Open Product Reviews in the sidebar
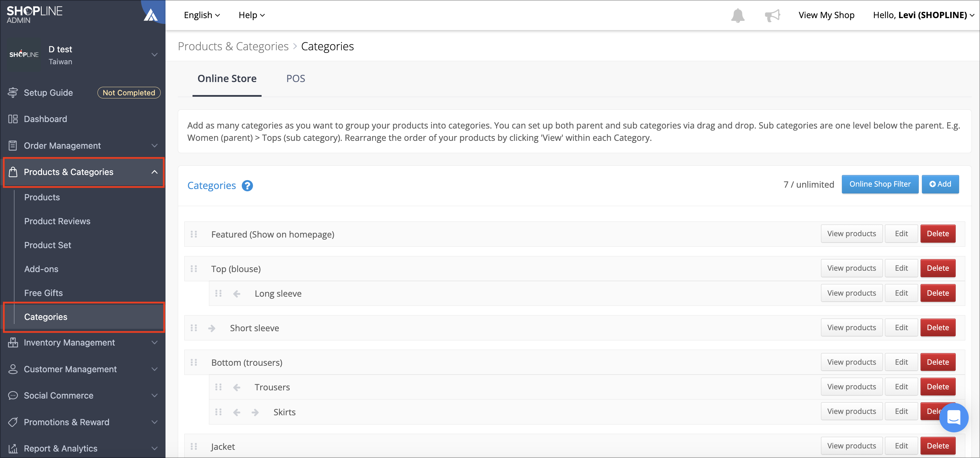 tap(57, 221)
